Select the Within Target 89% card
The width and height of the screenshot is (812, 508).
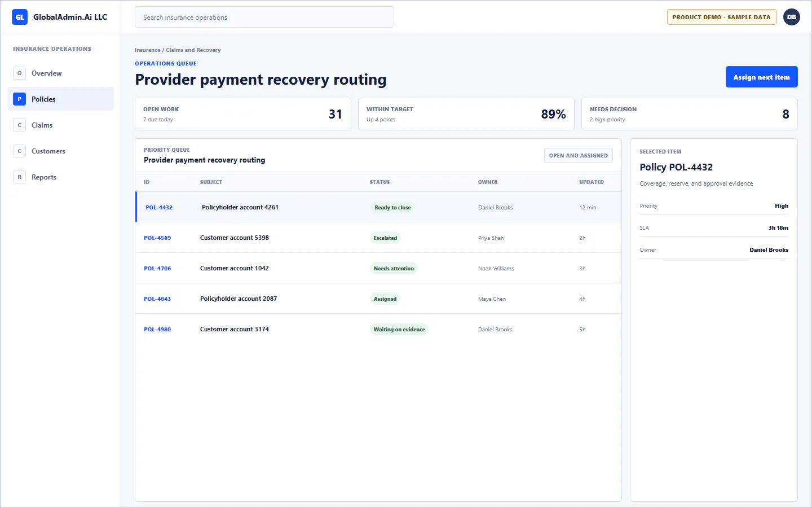(x=466, y=114)
